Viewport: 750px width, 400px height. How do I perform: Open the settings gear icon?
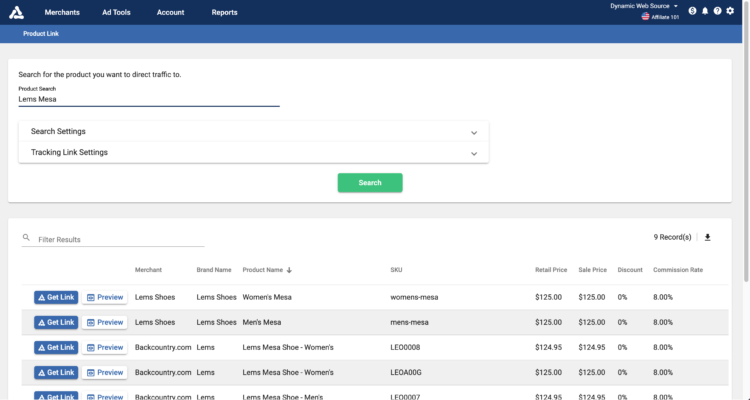(x=730, y=11)
